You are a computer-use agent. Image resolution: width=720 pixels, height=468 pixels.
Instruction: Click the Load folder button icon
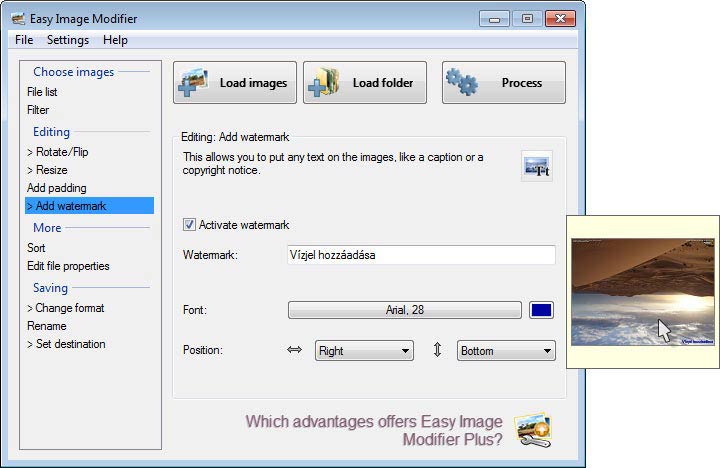pyautogui.click(x=325, y=83)
